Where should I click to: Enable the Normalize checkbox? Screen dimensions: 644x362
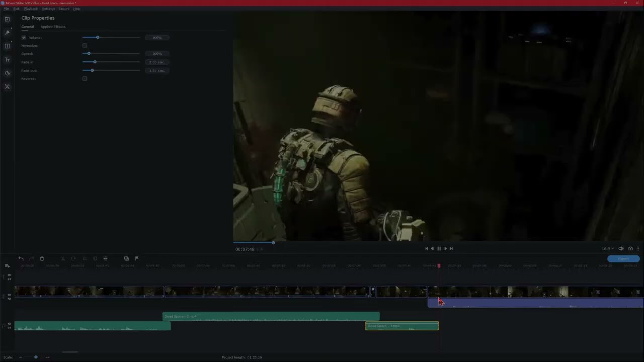[x=85, y=46]
